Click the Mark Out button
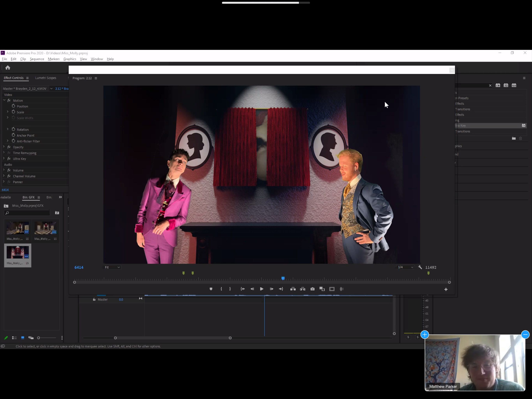Screen dimensions: 532x399 (x=230, y=289)
